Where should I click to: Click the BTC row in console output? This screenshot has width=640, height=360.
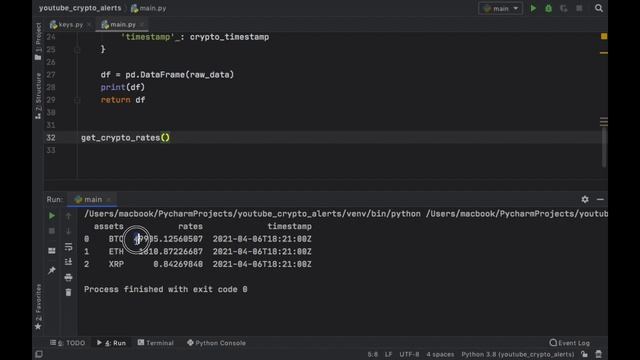click(198, 239)
